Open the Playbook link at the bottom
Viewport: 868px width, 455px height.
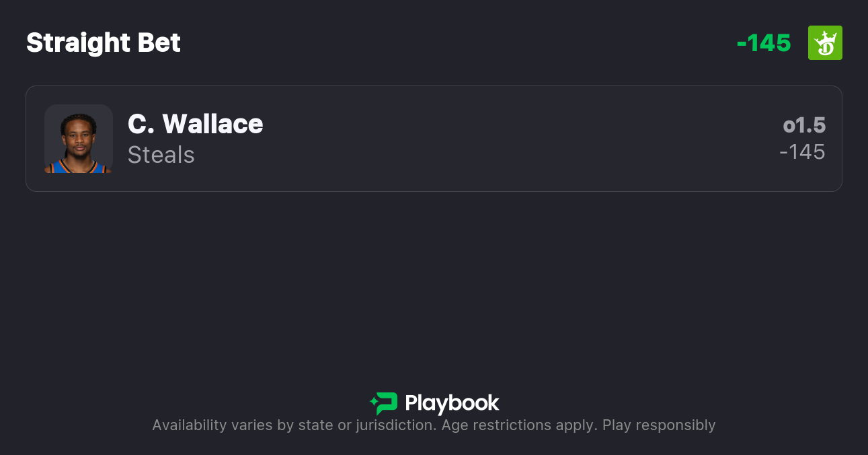434,403
